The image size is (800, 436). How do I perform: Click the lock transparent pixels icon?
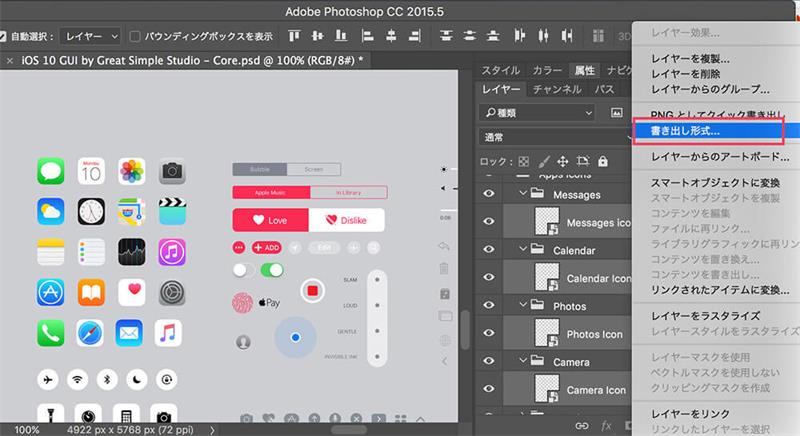point(523,161)
